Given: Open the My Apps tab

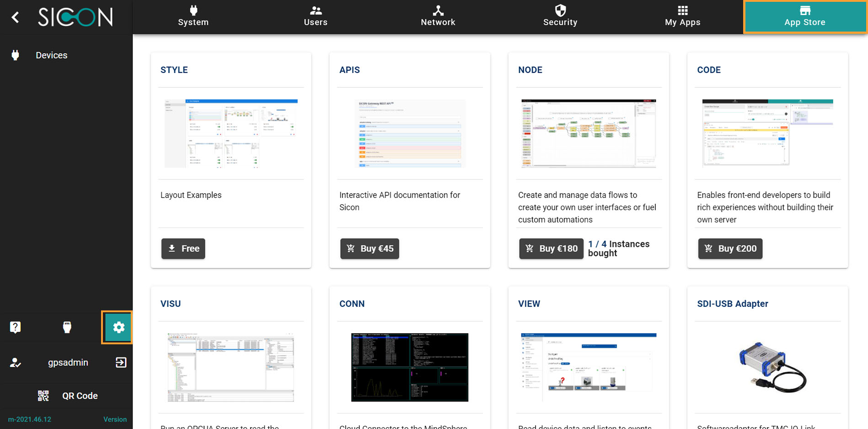Looking at the screenshot, I should 682,17.
